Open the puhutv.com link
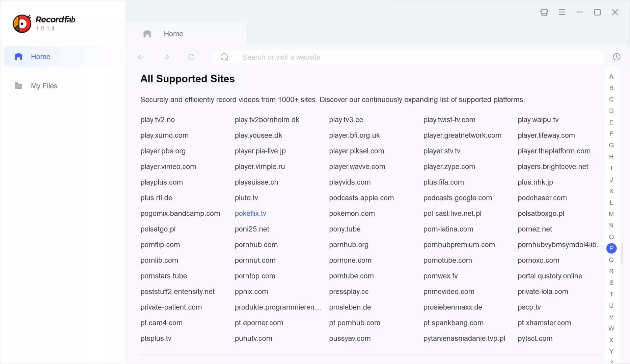Viewport: 630px width, 364px height. point(253,338)
